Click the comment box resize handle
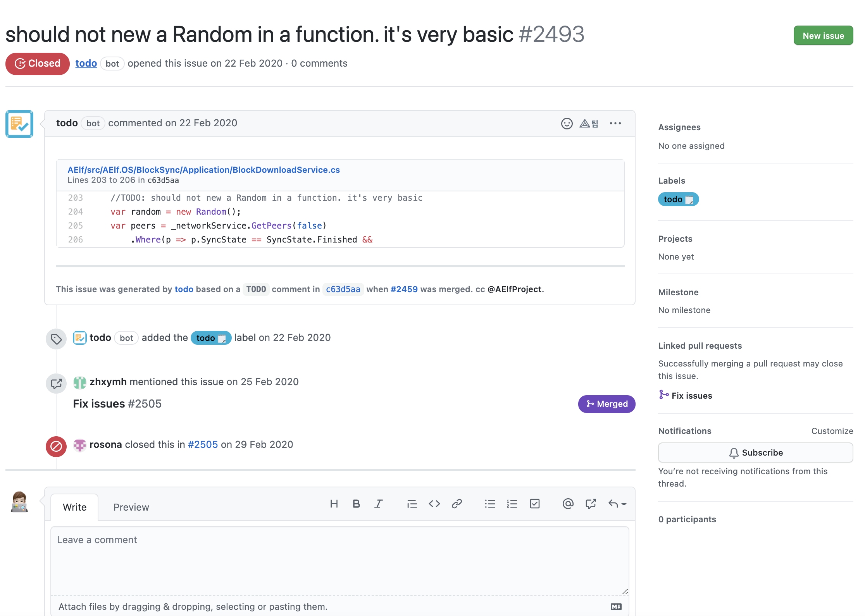 click(624, 591)
